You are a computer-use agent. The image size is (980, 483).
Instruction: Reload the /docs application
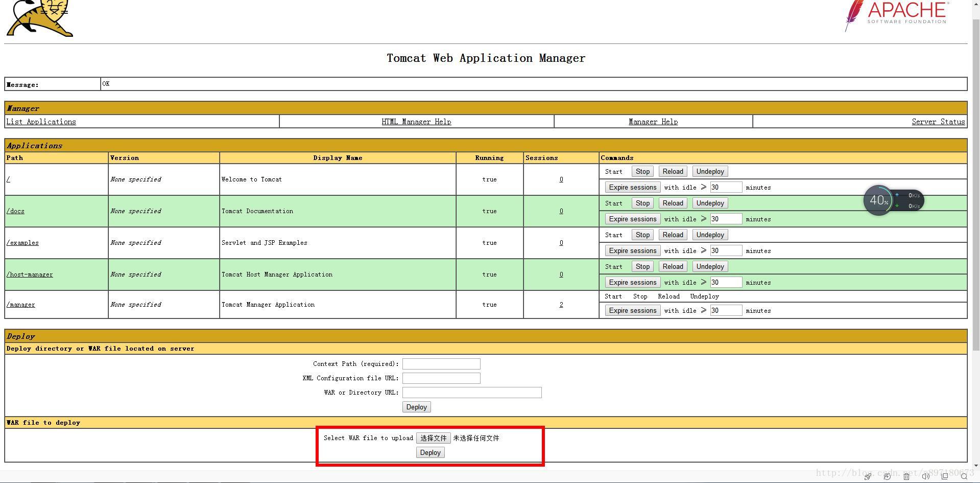coord(673,203)
